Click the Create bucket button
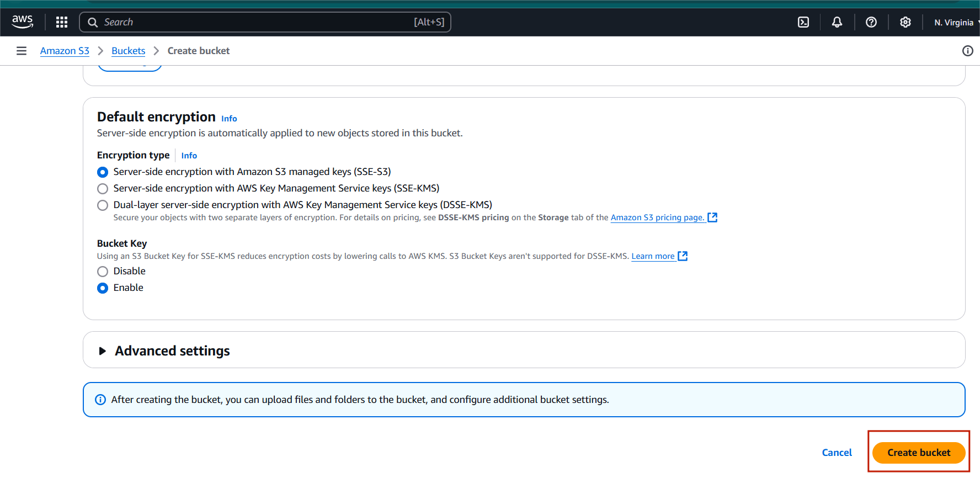The width and height of the screenshot is (980, 478). pos(919,453)
